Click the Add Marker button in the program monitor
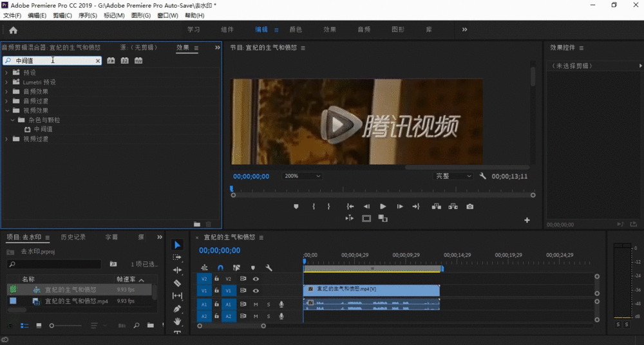Viewport: 644px width, 345px height. tap(296, 207)
